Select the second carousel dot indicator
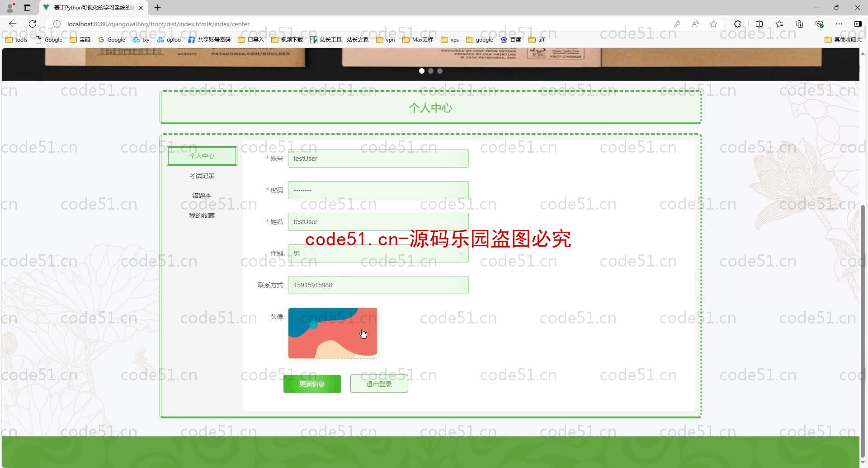 pos(431,71)
